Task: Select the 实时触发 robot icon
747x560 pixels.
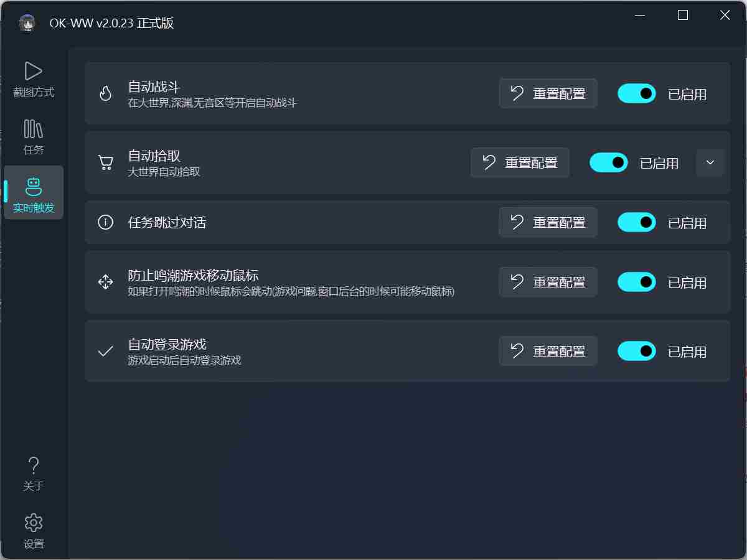Action: point(34,187)
